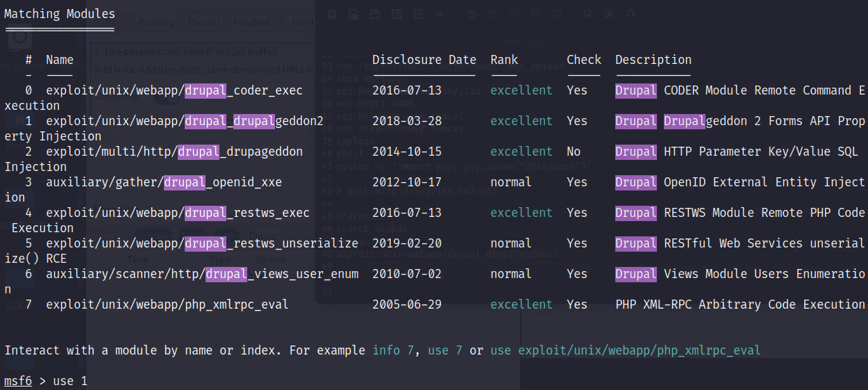Image resolution: width=868 pixels, height=390 pixels.
Task: Click the No check value for drupageddon
Action: coord(574,152)
